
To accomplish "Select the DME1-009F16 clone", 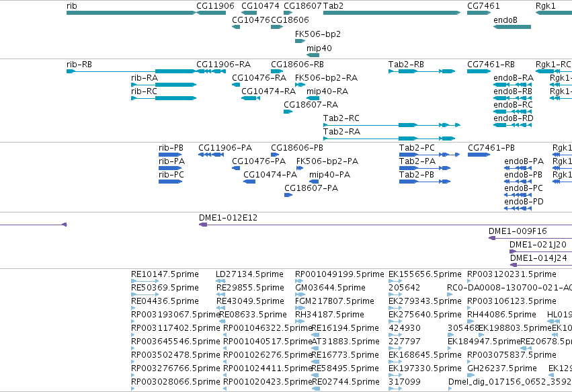I will (x=530, y=238).
